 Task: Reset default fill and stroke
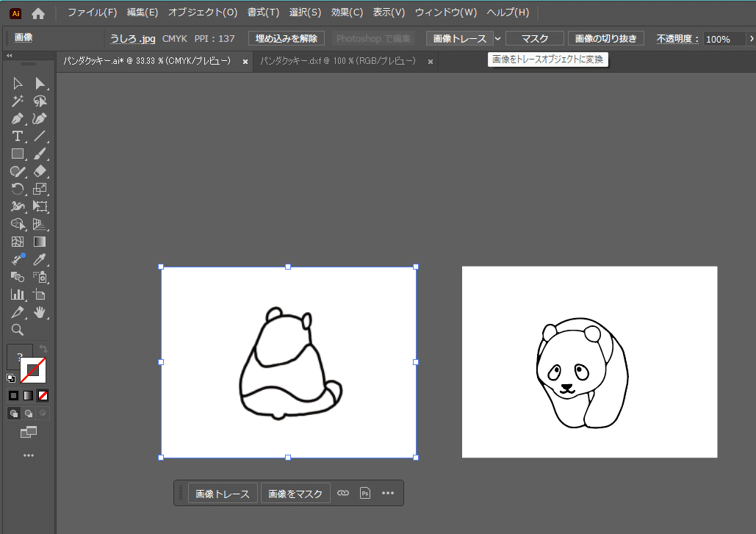pos(10,378)
